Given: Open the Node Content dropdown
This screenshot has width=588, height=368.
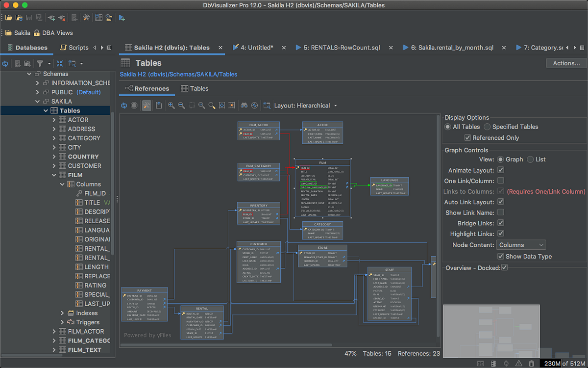Looking at the screenshot, I should (521, 245).
